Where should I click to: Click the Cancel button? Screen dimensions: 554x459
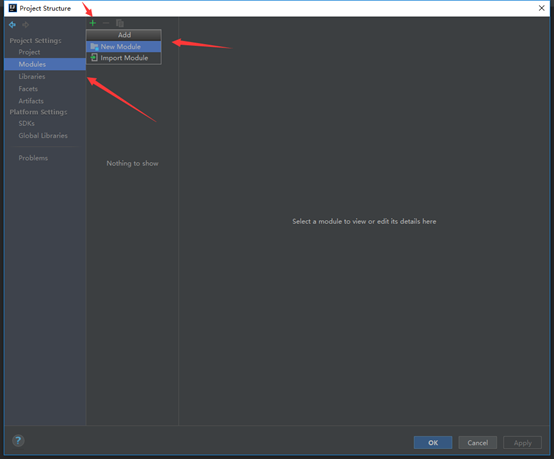coord(478,443)
